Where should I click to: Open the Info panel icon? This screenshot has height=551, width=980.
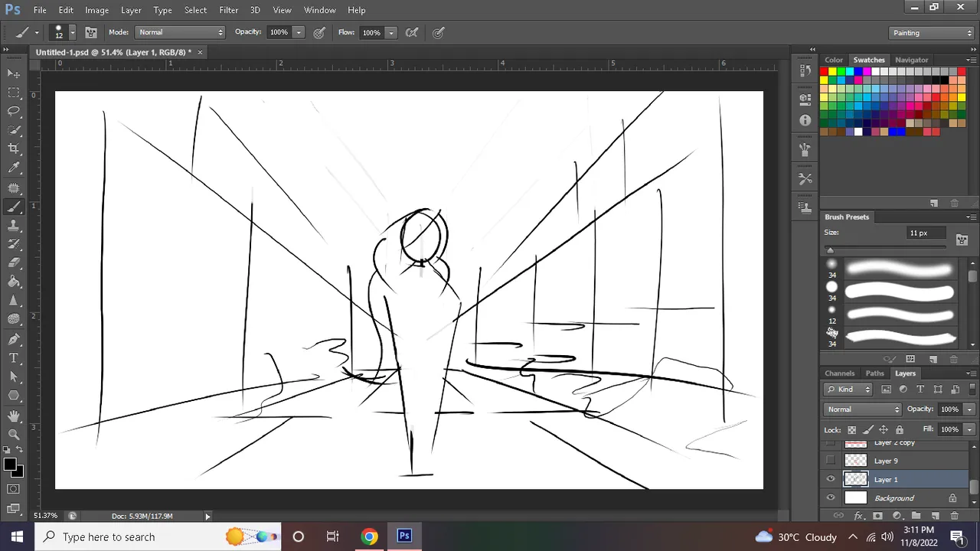point(805,120)
